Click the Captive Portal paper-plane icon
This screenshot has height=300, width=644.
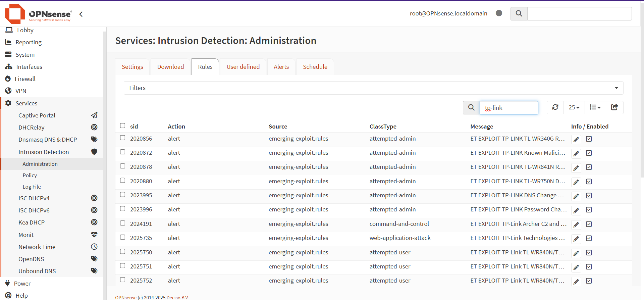coord(94,115)
